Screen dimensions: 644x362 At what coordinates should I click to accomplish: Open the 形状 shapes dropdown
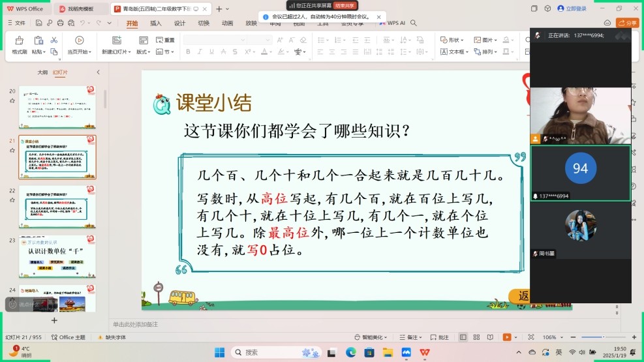coord(453,40)
